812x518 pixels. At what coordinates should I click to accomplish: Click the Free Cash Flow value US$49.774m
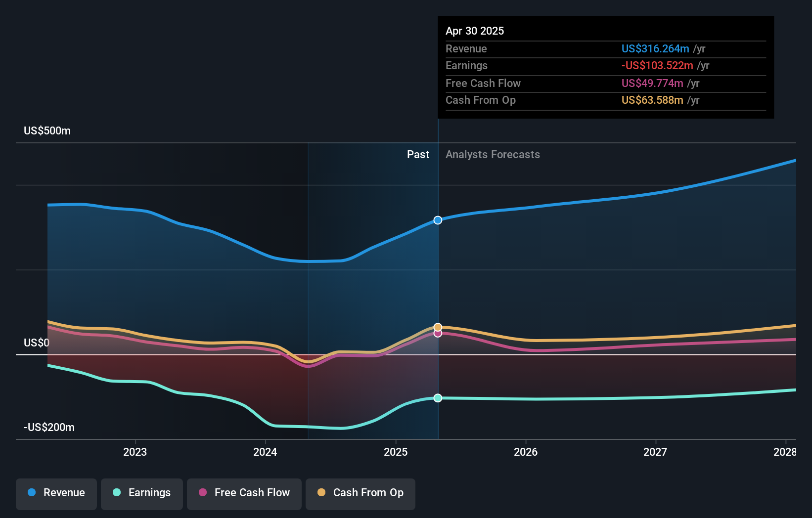click(x=652, y=83)
